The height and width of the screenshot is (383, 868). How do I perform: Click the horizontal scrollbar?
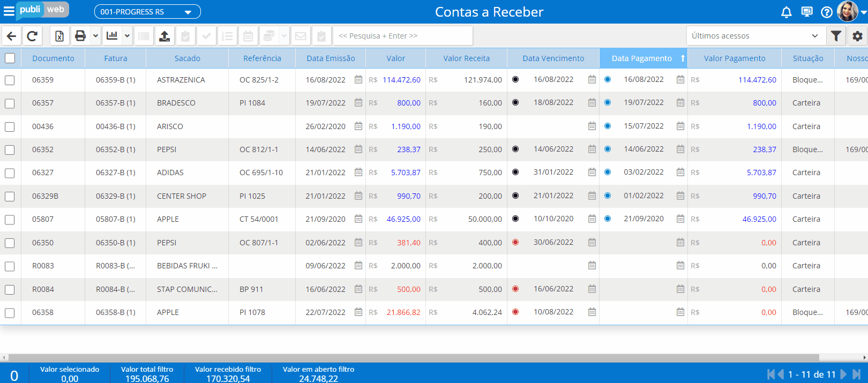coord(414,357)
